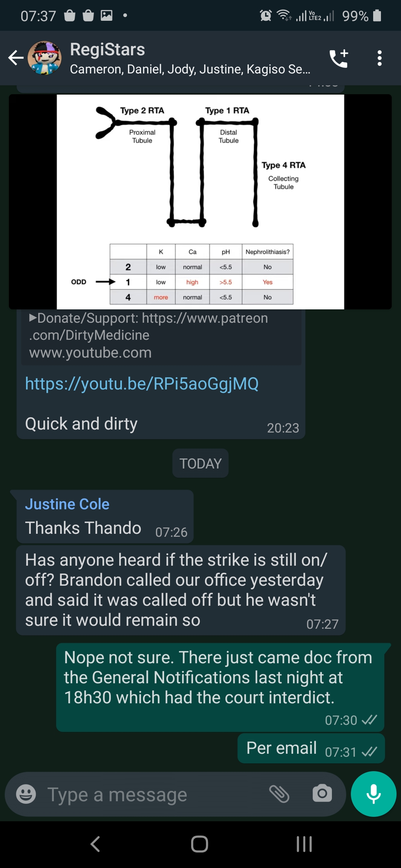401x868 pixels.
Task: Start a group call with phone plus icon
Action: pos(339,58)
